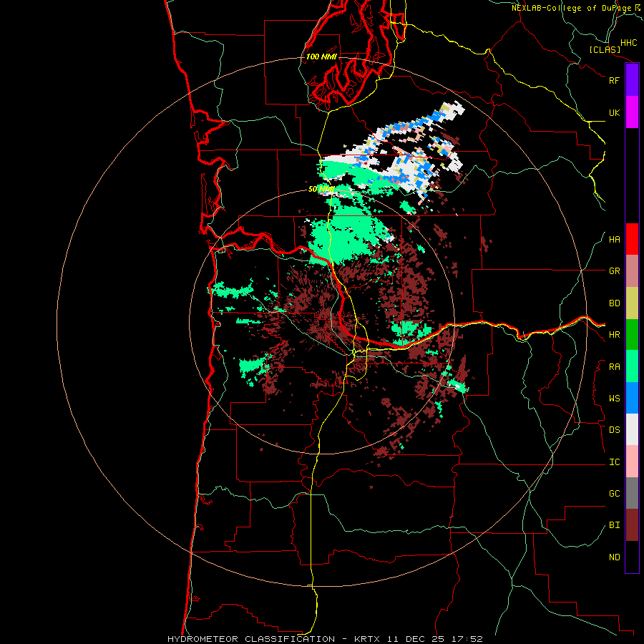644x644 pixels.
Task: Click the UK legend label
Action: [614, 112]
